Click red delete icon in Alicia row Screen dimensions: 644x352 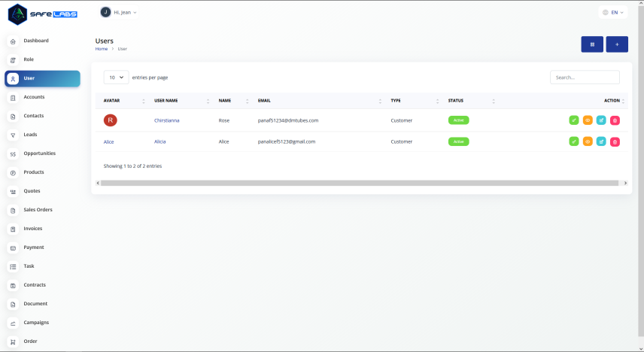615,141
